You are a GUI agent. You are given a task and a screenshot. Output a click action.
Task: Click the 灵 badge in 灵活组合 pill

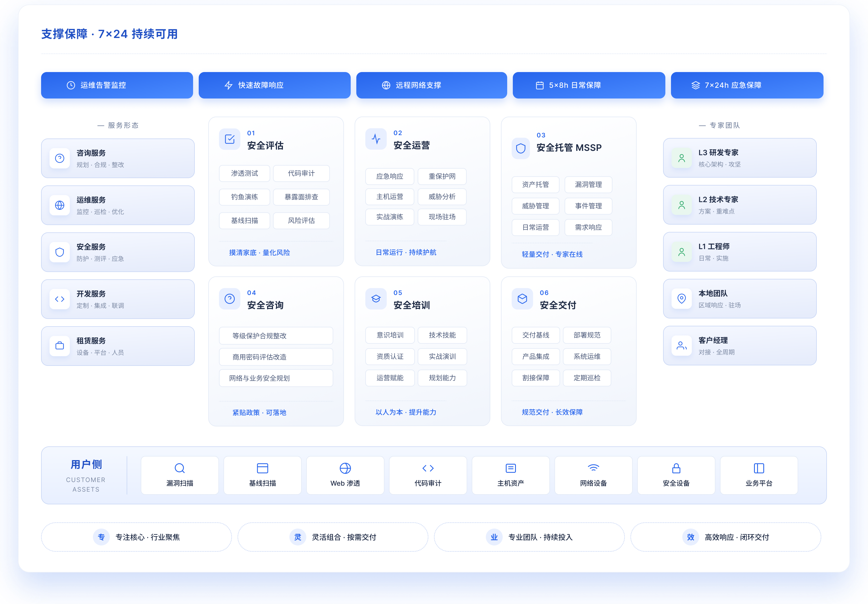click(x=297, y=537)
